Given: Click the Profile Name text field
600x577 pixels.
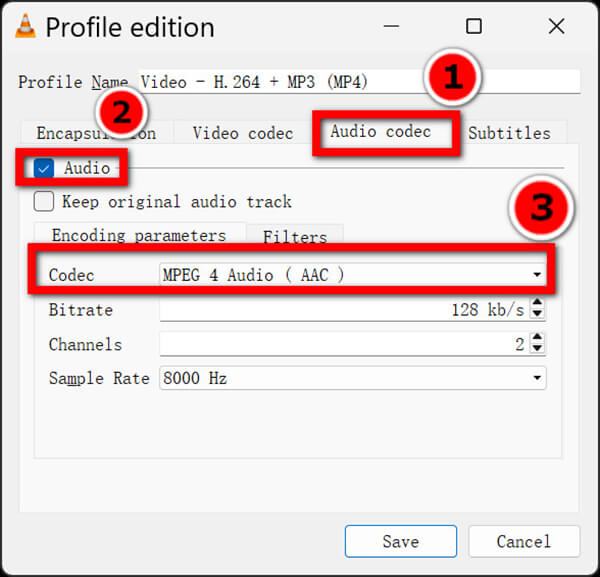Looking at the screenshot, I should pos(359,81).
